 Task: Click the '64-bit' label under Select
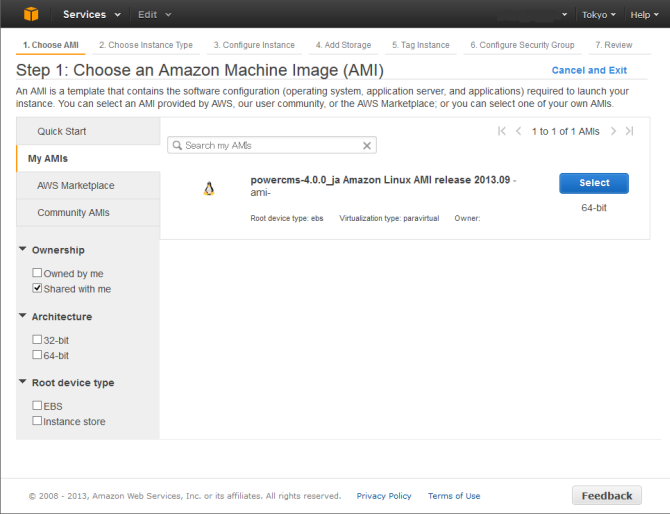coord(594,208)
